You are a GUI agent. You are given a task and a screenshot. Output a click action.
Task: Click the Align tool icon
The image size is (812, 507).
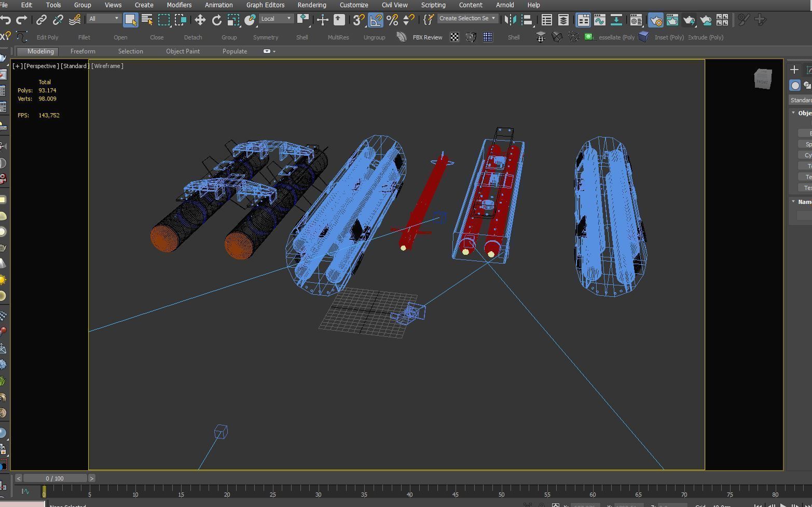[527, 20]
